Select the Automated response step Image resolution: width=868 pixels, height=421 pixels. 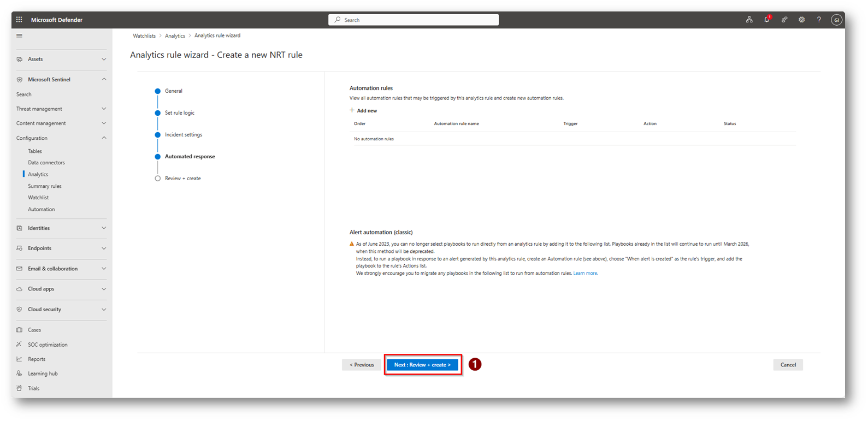click(190, 157)
